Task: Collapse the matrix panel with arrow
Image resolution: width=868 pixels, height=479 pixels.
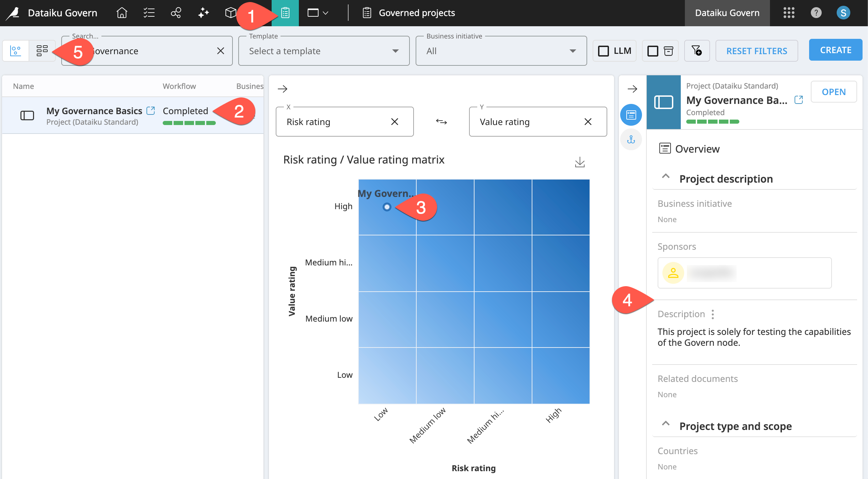Action: click(283, 89)
